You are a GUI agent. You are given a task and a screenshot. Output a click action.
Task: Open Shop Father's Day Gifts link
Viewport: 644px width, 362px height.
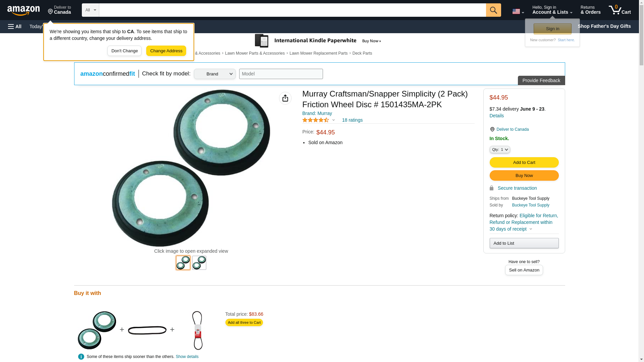point(604,26)
